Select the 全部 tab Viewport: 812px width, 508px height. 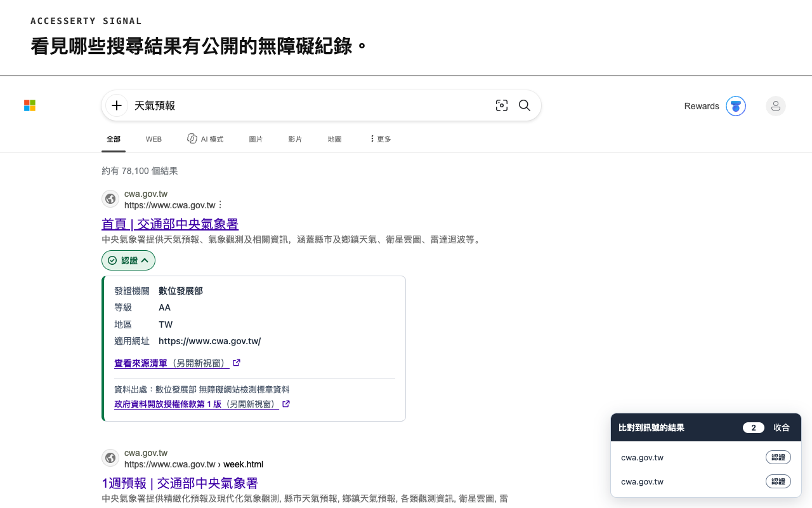tap(114, 139)
